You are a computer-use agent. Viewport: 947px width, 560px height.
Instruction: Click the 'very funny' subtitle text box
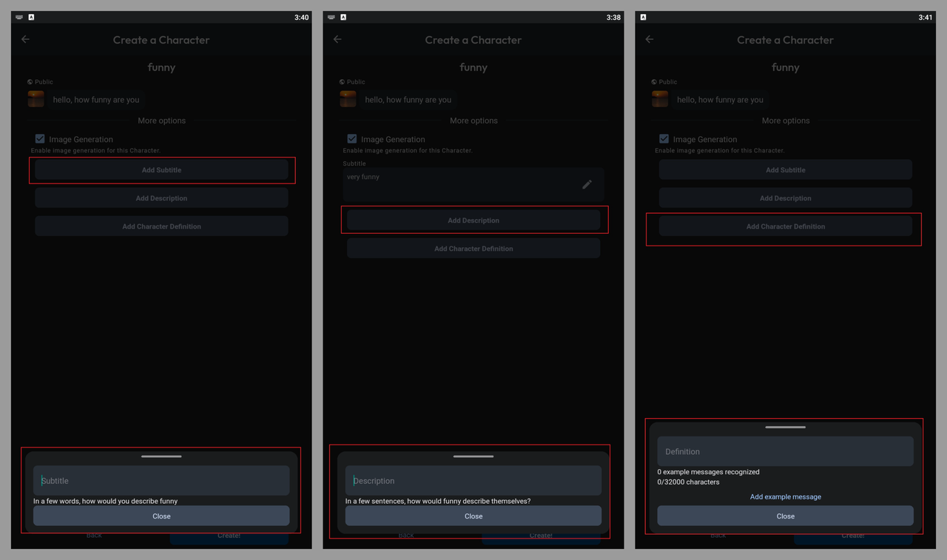coord(473,184)
